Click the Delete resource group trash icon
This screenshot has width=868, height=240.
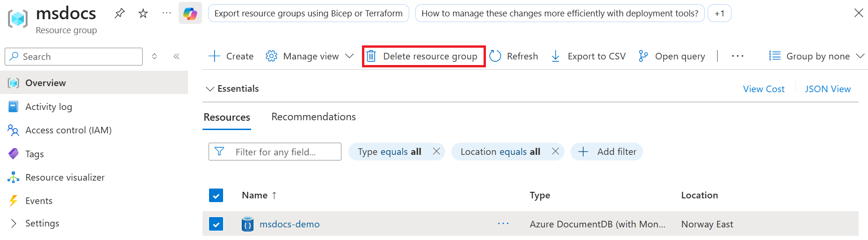click(371, 56)
